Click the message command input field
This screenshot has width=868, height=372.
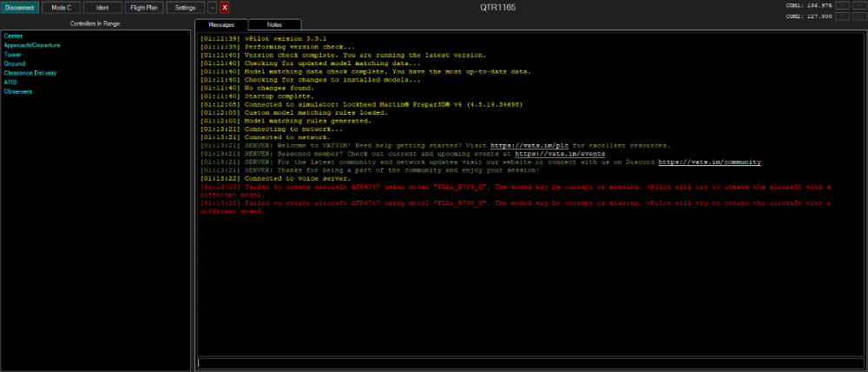coord(529,362)
